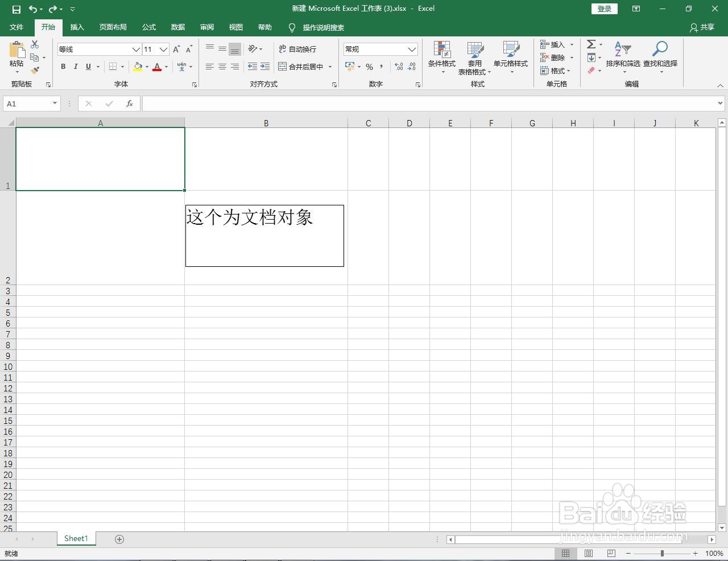Image resolution: width=728 pixels, height=561 pixels.
Task: Click the Copy icon
Action: (x=35, y=57)
